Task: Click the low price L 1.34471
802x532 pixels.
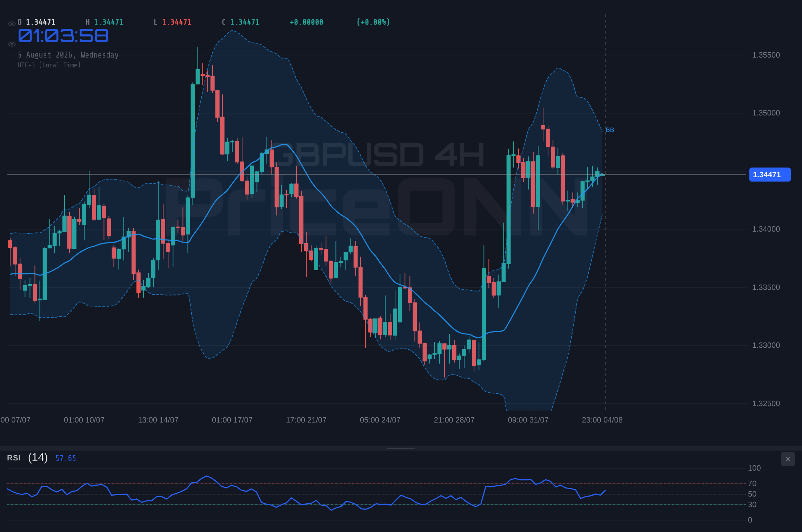Action: [173, 22]
